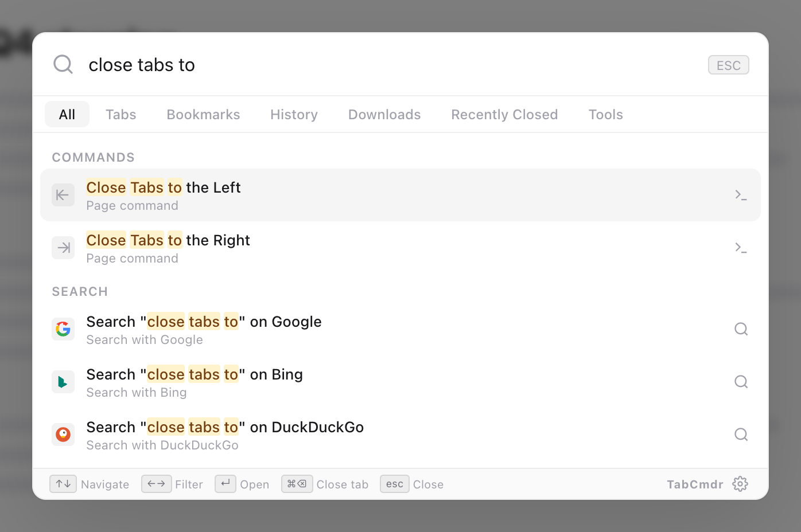801x532 pixels.
Task: Click the esc Close key hint in the footer
Action: (395, 484)
